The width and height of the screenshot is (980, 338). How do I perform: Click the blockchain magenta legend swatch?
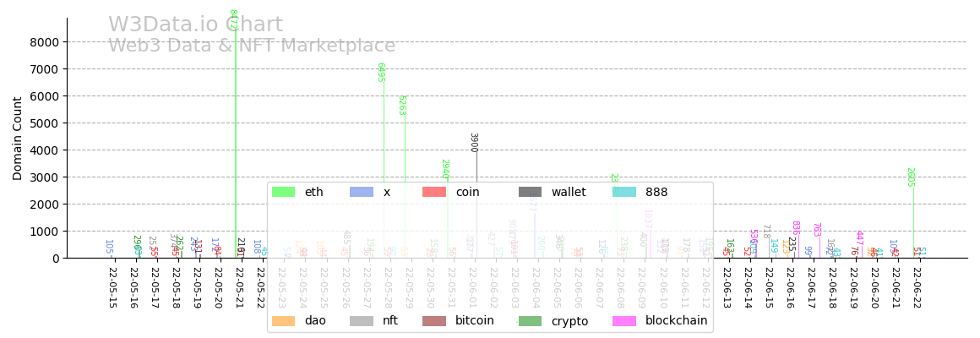623,321
